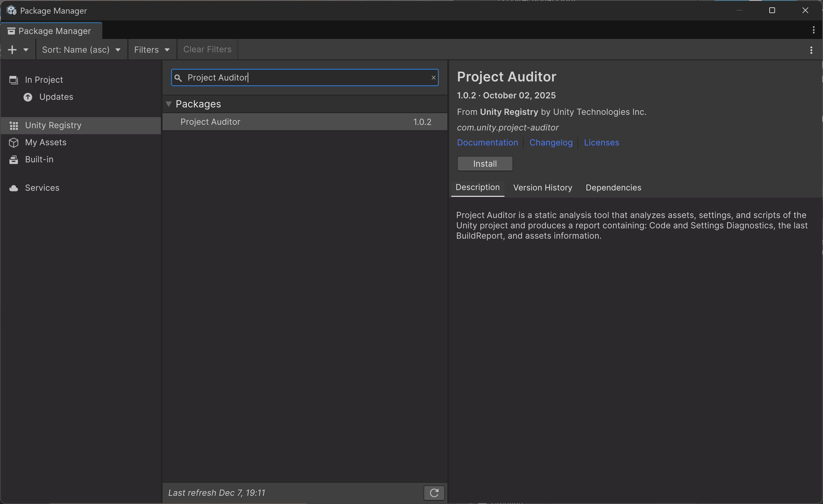This screenshot has width=823, height=504.
Task: Click the refresh package list icon
Action: 434,493
